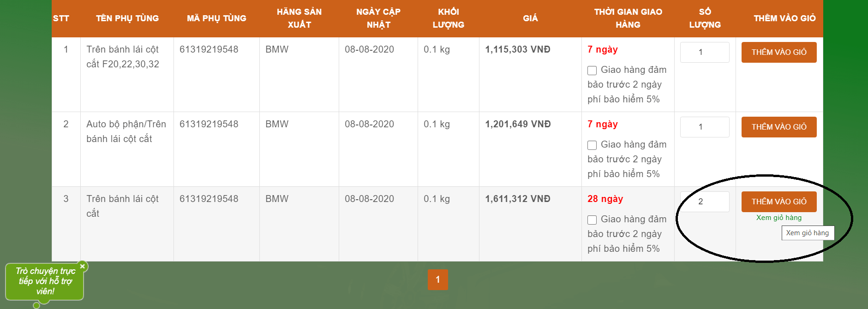Open the live chat support bubble
The width and height of the screenshot is (868, 309).
[x=45, y=281]
